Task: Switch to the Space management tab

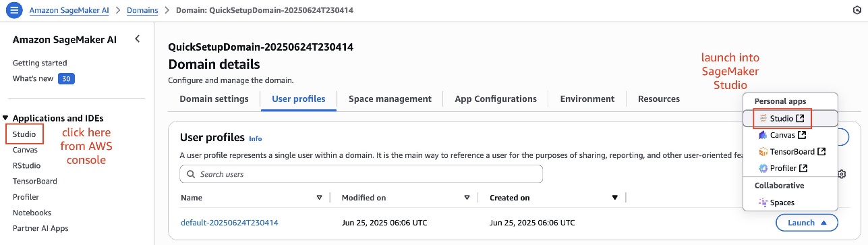Action: pos(390,99)
